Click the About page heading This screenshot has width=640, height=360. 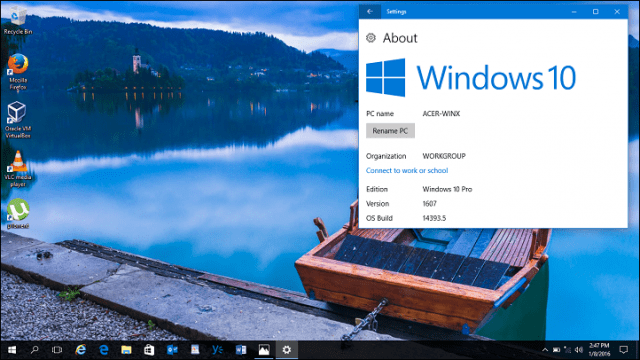pyautogui.click(x=400, y=38)
